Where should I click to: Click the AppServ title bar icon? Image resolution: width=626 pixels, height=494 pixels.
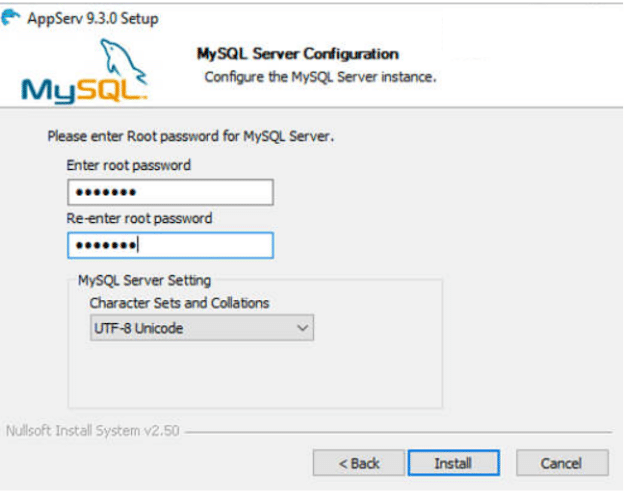tap(10, 18)
